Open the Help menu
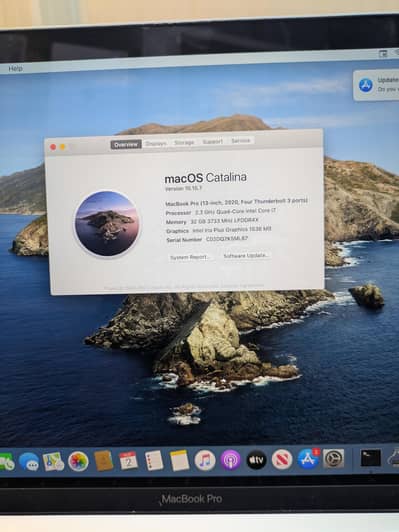Screen dimensions: 399x532 [15, 69]
